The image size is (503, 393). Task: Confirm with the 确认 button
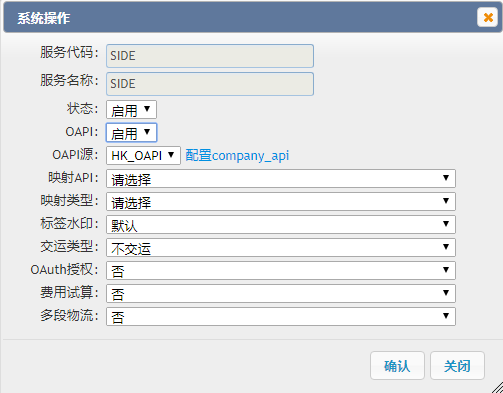point(397,365)
